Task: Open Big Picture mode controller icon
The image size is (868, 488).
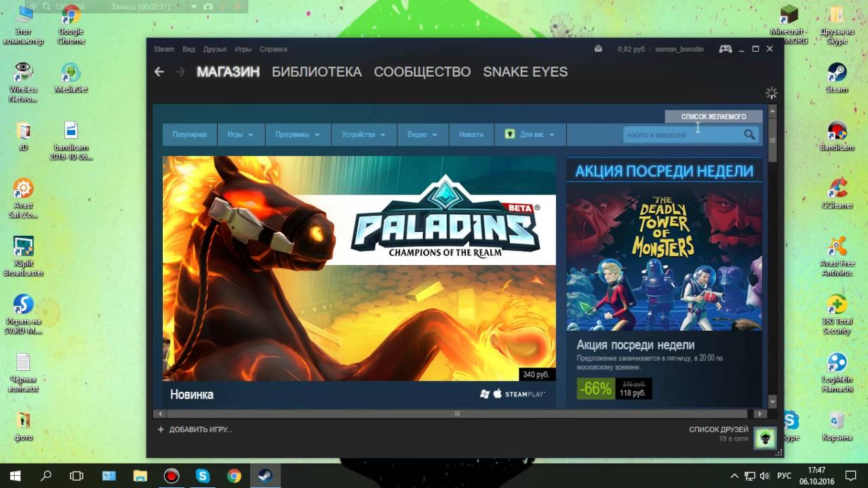Action: (725, 49)
